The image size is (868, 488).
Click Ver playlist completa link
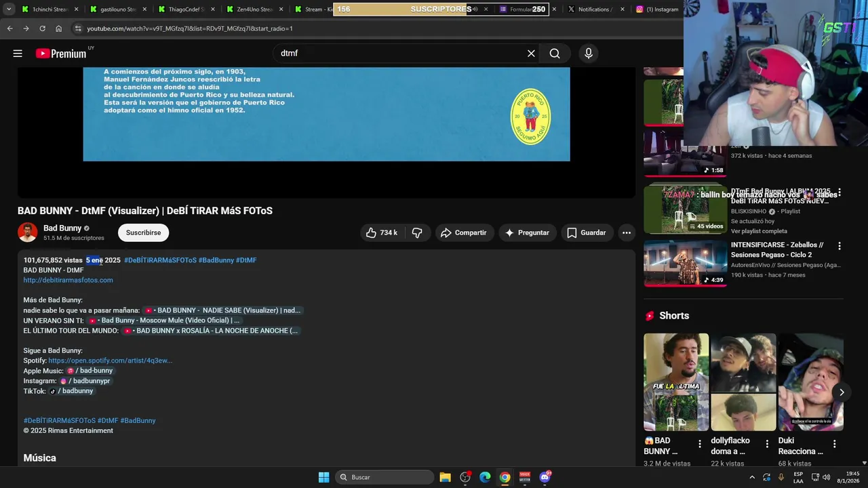point(758,231)
